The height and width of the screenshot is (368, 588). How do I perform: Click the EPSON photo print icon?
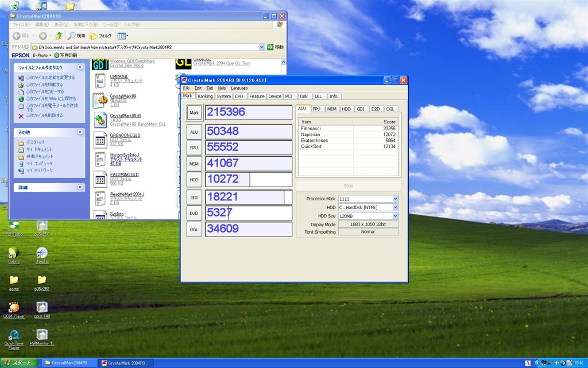coord(57,56)
